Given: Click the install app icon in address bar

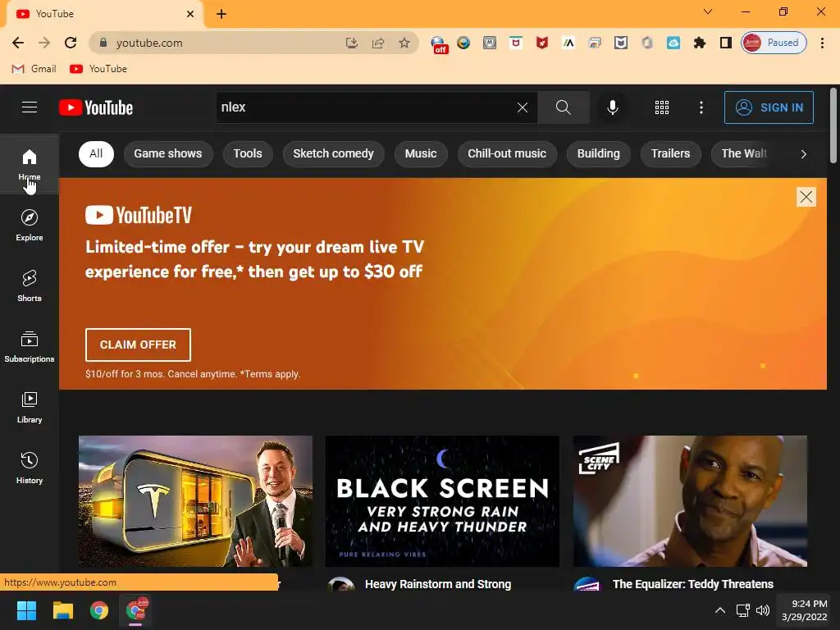Looking at the screenshot, I should 351,43.
